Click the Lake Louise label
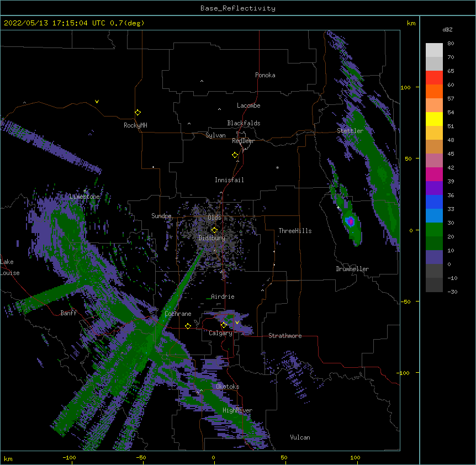The width and height of the screenshot is (476, 465). pos(10,267)
